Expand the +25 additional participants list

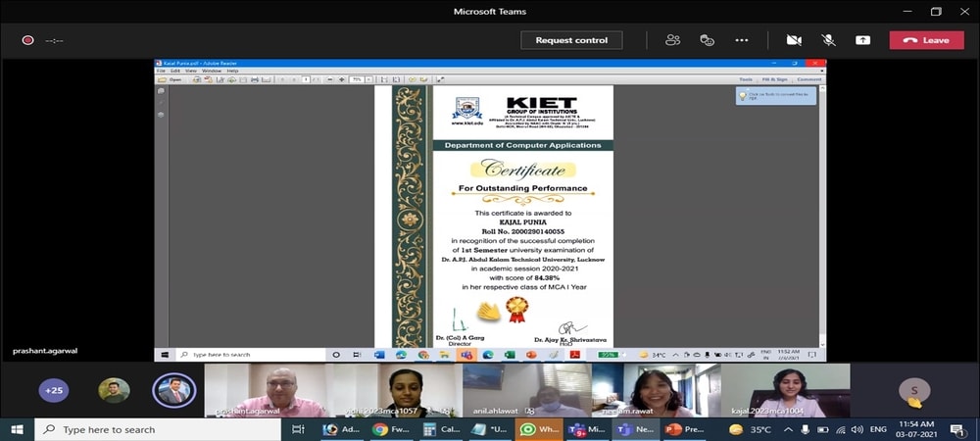(x=54, y=390)
